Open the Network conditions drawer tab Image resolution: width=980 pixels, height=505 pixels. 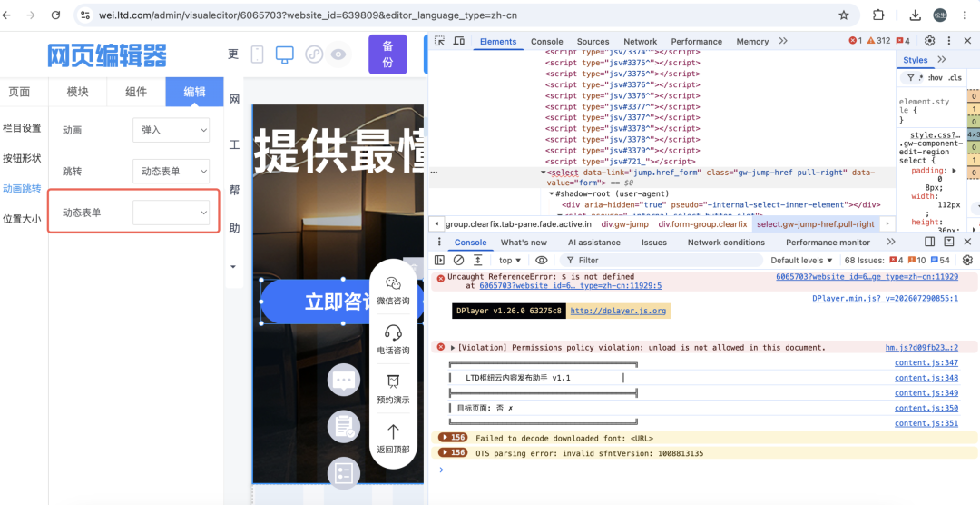(726, 243)
